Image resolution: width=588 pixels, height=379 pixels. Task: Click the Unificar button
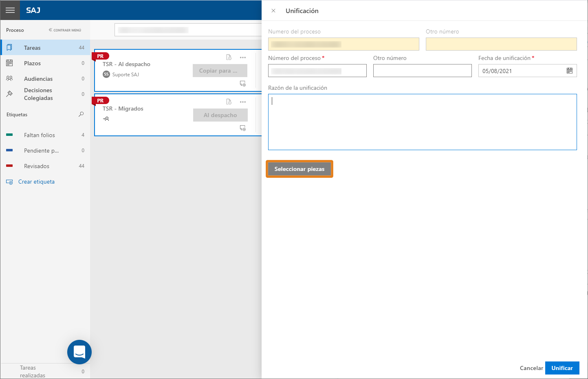(x=562, y=368)
